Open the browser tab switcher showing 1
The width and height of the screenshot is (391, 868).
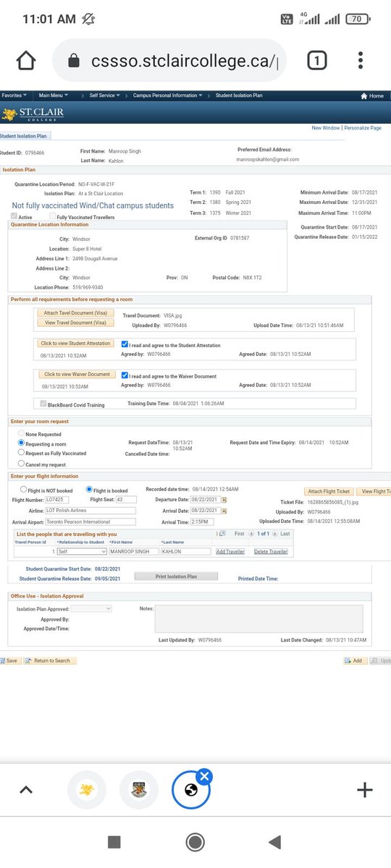[x=316, y=61]
